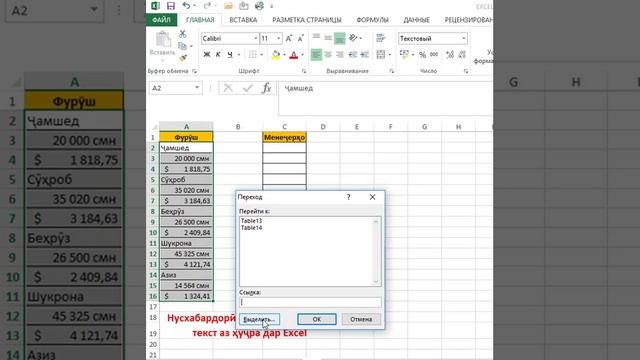The height and width of the screenshot is (360, 640).
Task: Click cell C1 containing Менеҷерҳо
Action: tap(284, 138)
